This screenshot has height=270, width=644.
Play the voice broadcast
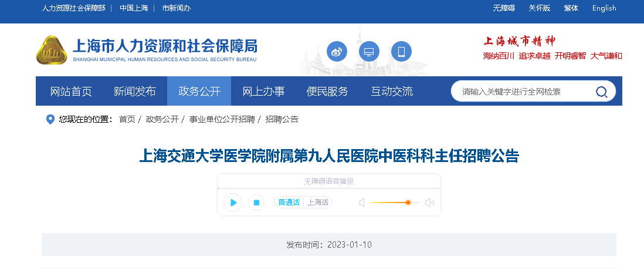point(233,202)
